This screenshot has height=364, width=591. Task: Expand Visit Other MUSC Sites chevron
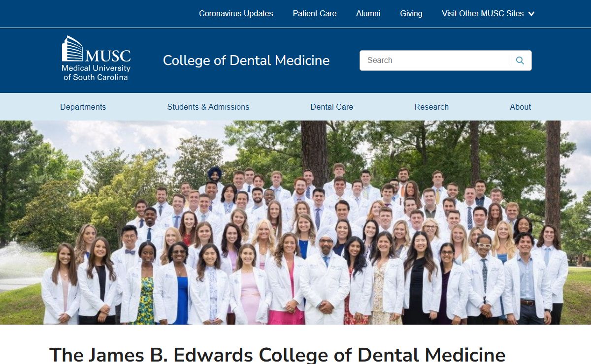[x=531, y=14]
